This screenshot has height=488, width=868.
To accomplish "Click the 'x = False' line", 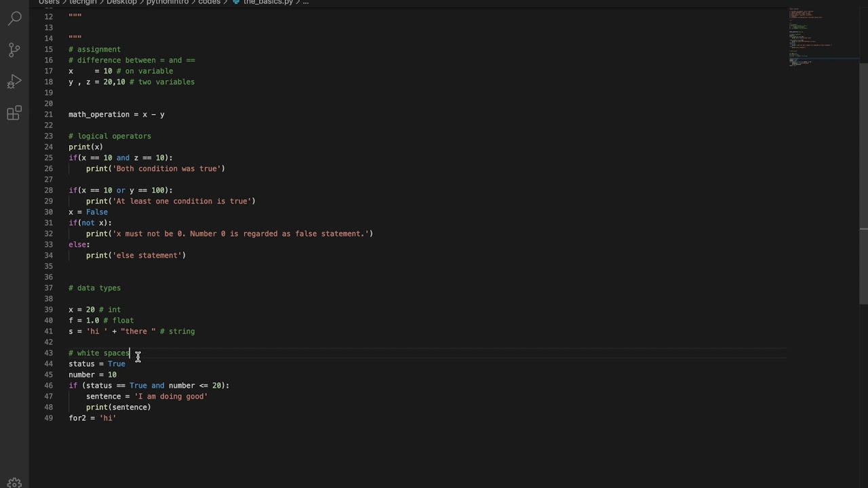I will coord(88,212).
